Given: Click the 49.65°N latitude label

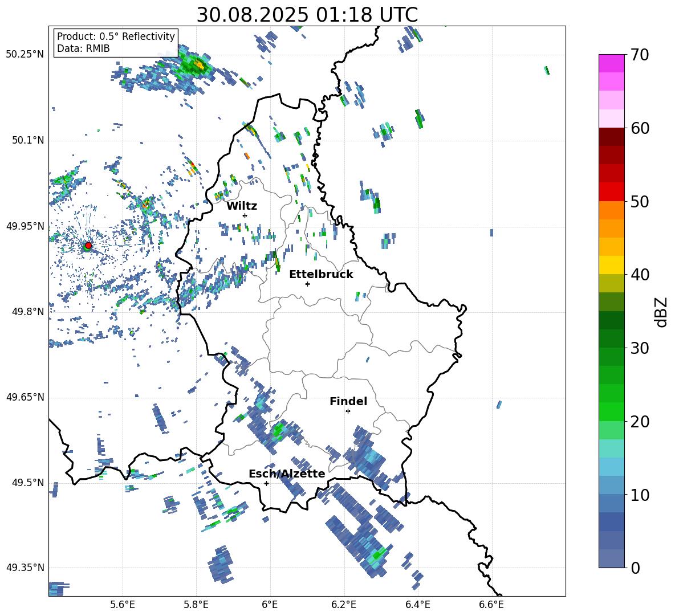Looking at the screenshot, I should 25,397.
